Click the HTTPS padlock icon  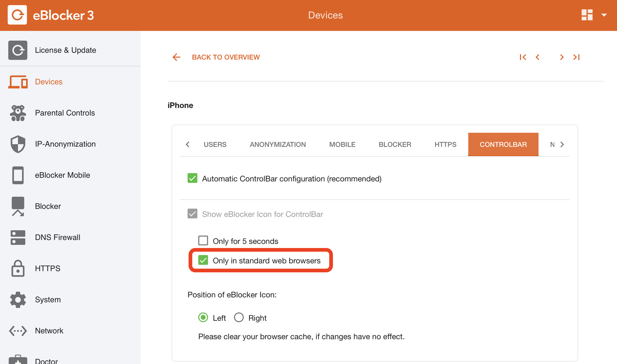tap(18, 268)
